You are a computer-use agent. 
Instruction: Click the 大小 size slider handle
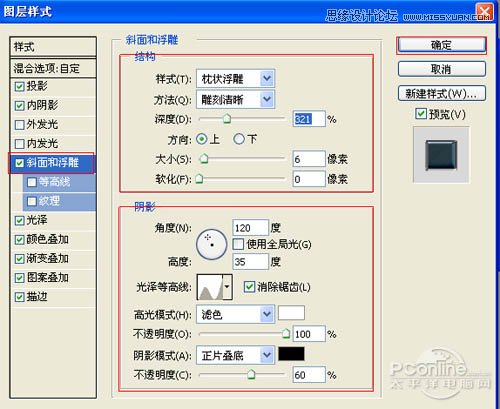pyautogui.click(x=204, y=159)
